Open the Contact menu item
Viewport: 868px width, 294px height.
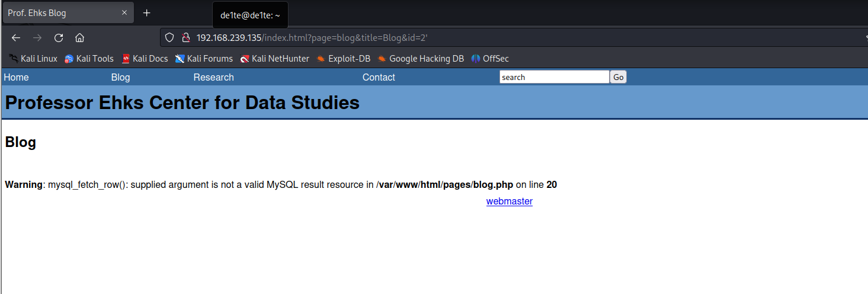click(379, 77)
